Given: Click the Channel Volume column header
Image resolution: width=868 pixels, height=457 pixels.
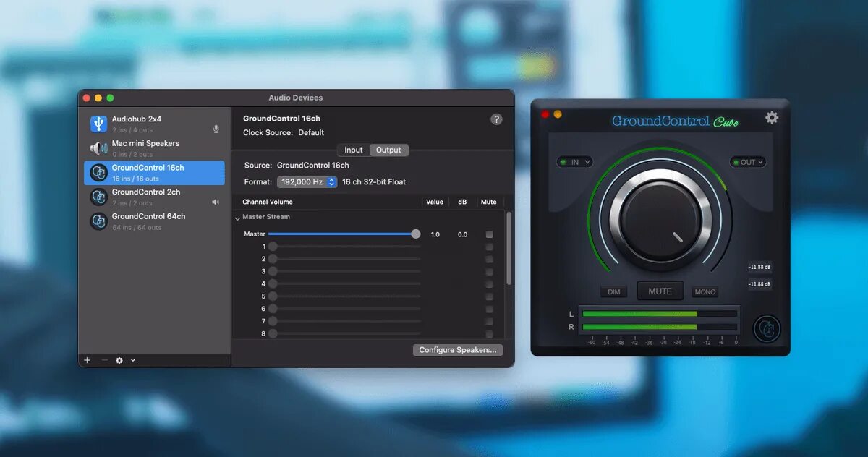Looking at the screenshot, I should click(x=268, y=202).
